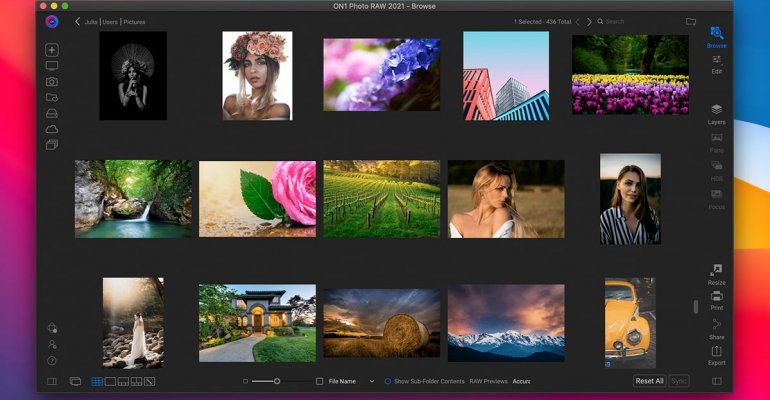This screenshot has width=770, height=400.
Task: Click the Resize tool icon
Action: (716, 273)
